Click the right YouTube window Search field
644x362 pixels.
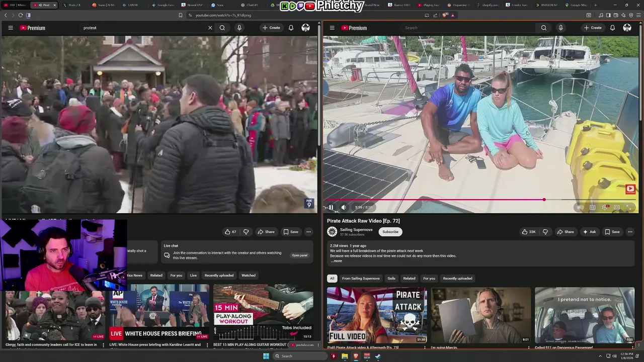pyautogui.click(x=469, y=28)
